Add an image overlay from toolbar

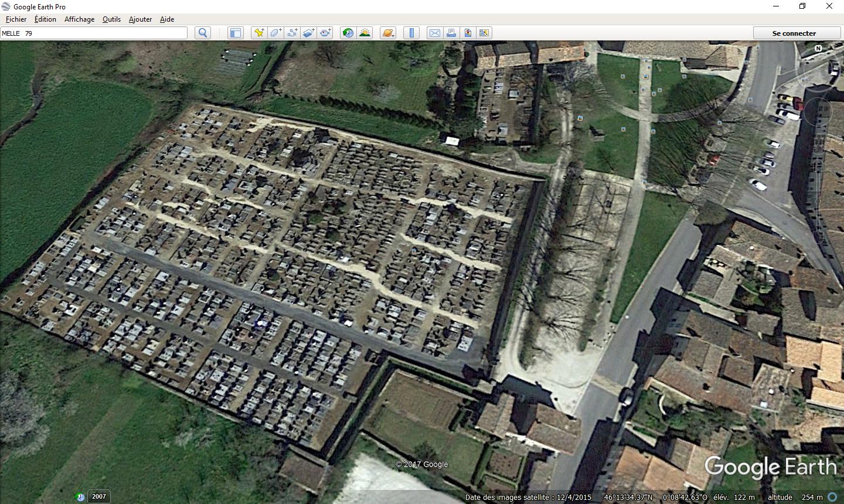click(308, 33)
